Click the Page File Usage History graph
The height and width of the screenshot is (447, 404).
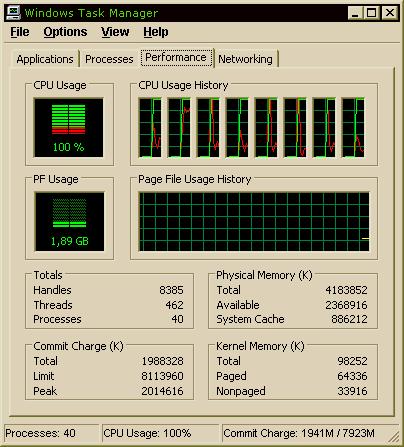pyautogui.click(x=254, y=222)
